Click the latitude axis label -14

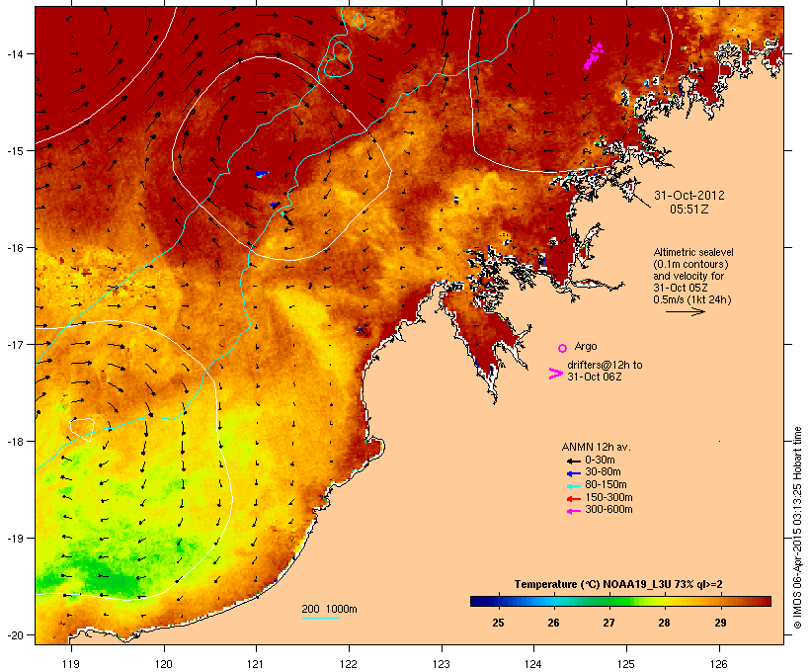(x=15, y=53)
